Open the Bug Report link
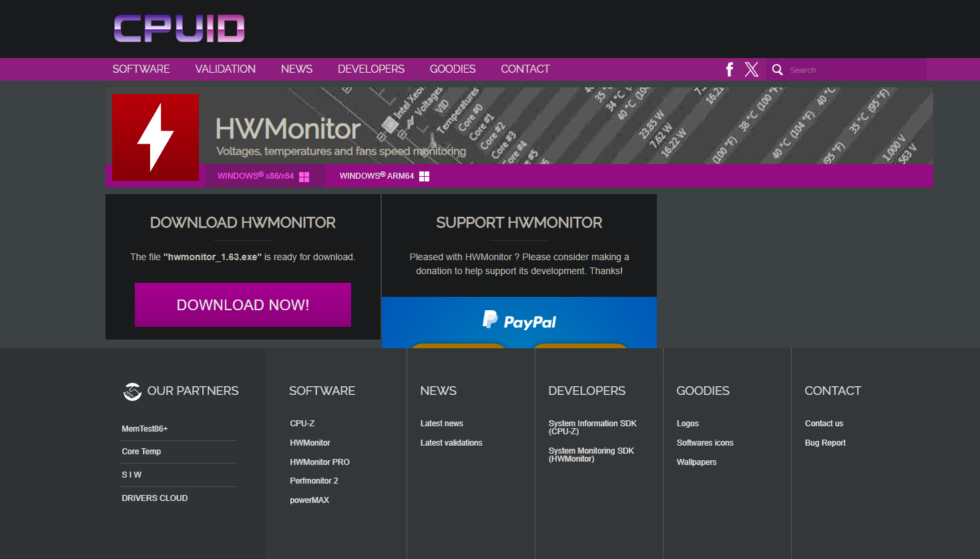The height and width of the screenshot is (559, 980). [825, 443]
